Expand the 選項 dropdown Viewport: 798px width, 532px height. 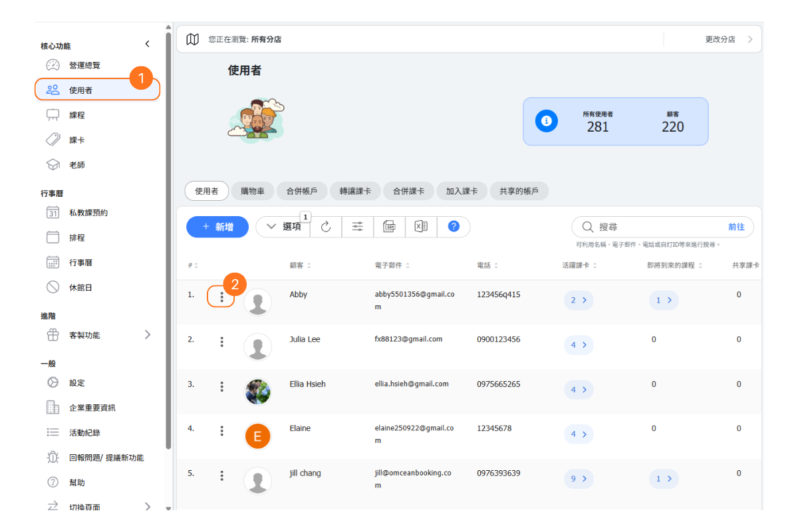[283, 227]
